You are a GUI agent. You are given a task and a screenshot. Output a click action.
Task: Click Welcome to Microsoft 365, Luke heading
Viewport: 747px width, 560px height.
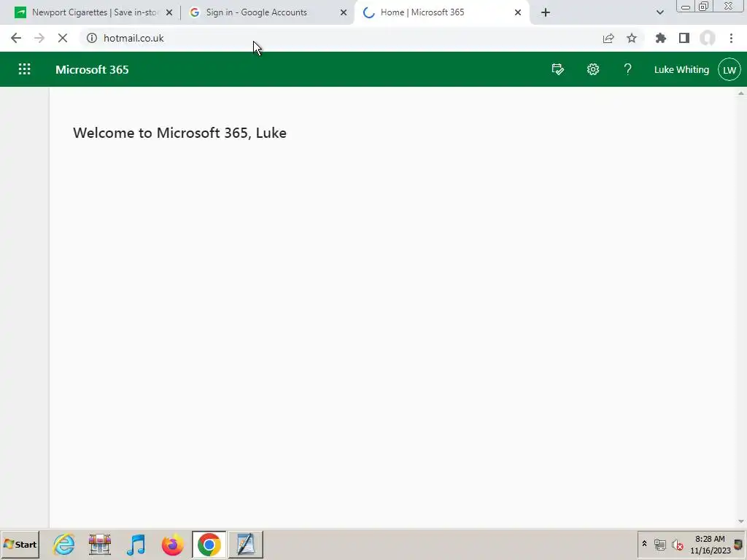179,133
